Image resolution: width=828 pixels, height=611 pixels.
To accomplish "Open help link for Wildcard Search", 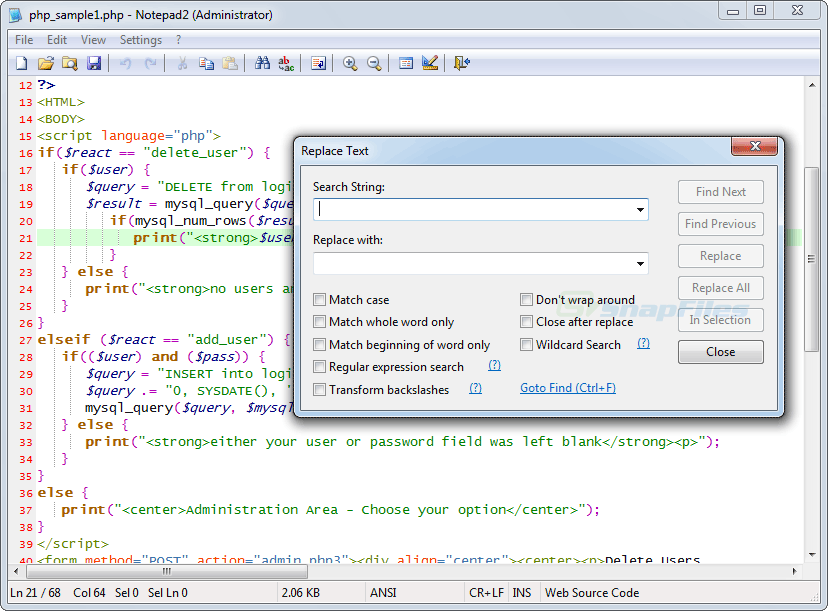I will pos(643,343).
